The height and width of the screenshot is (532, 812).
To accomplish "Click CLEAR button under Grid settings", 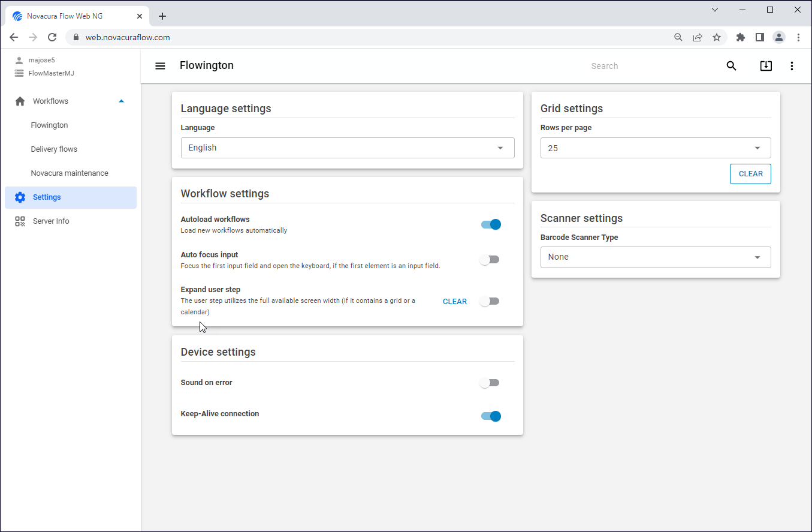I will [x=750, y=174].
